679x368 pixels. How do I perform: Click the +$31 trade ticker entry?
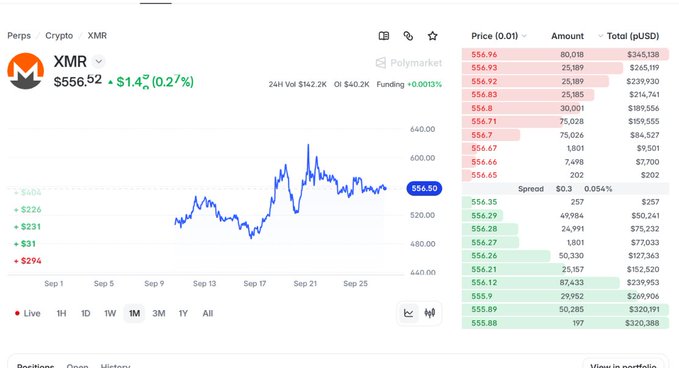[25, 244]
